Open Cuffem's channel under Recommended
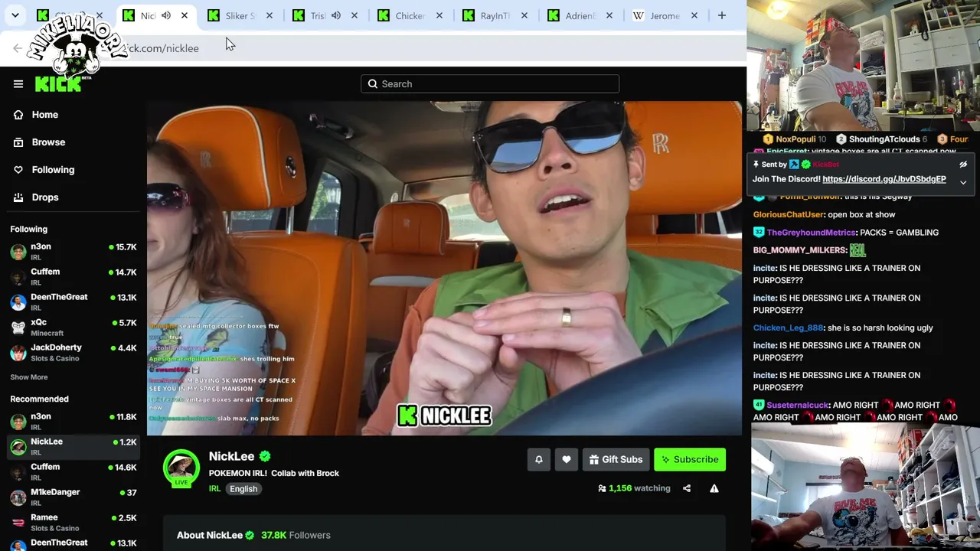This screenshot has width=980, height=551. pos(73,472)
